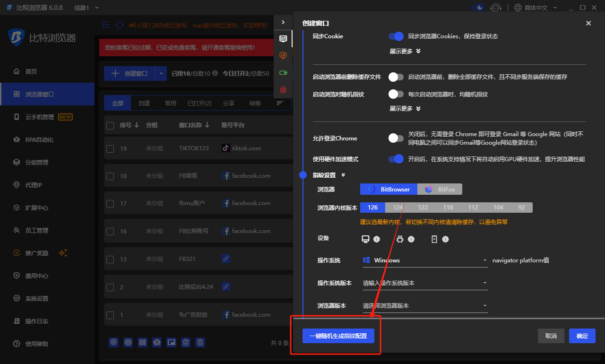Screen dimensions: 605x364
Task: Select the 全部 tab
Action: coord(118,103)
